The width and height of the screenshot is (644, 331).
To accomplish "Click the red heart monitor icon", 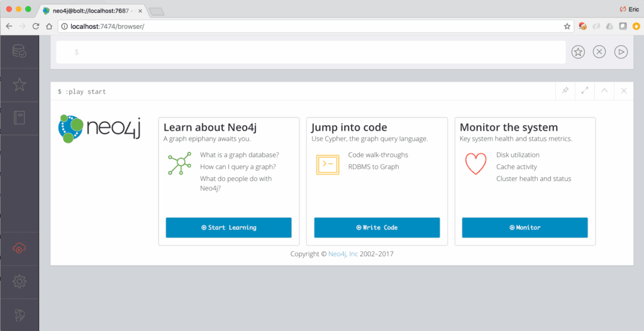I will 475,164.
